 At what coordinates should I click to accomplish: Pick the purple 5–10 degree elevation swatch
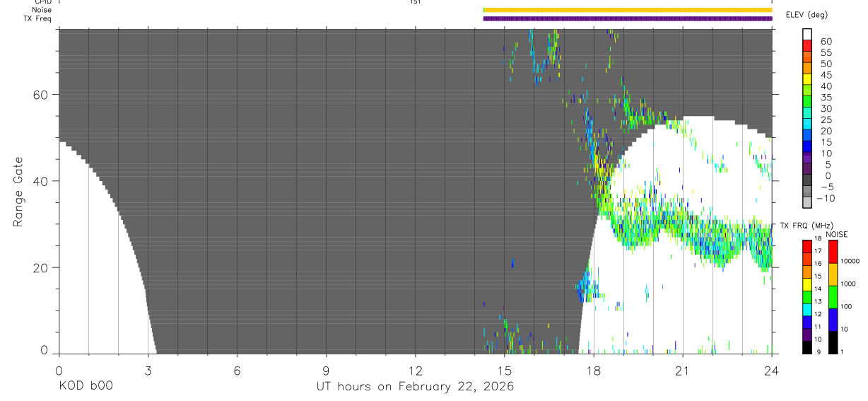(x=807, y=157)
